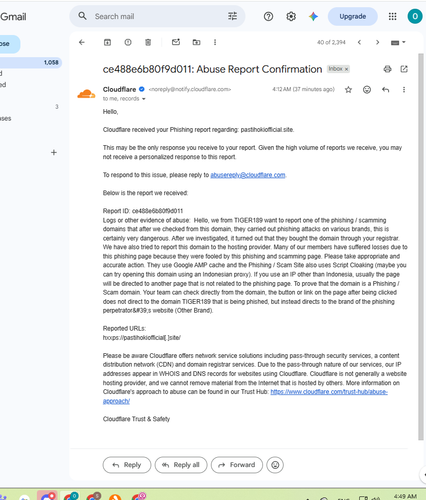
Task: Open the Google account avatar
Action: point(415,16)
